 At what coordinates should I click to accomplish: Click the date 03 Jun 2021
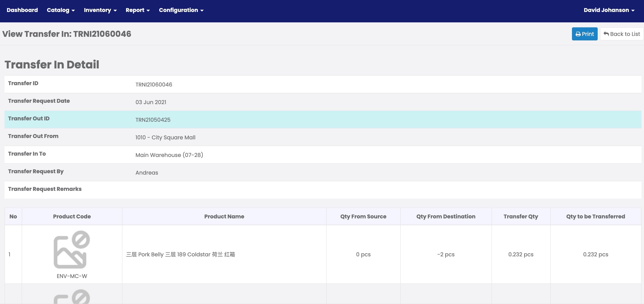[151, 102]
